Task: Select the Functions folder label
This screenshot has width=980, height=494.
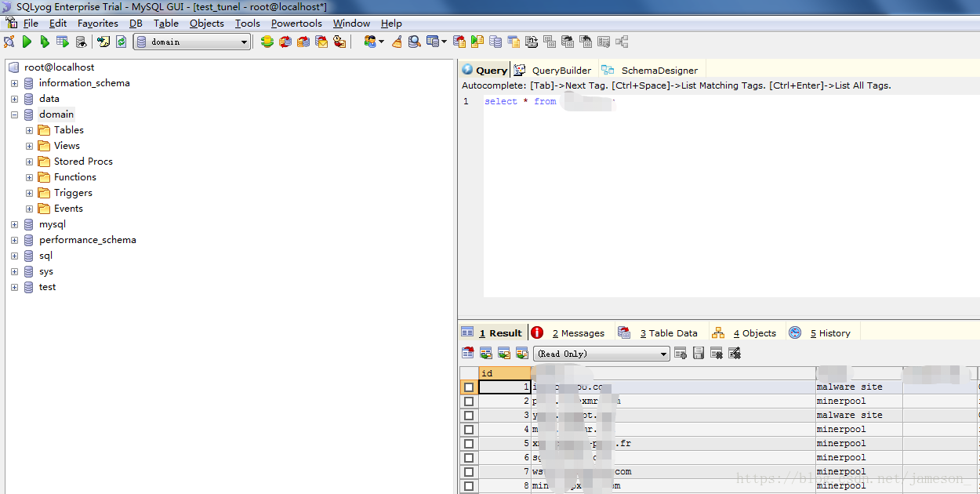Action: (x=75, y=177)
